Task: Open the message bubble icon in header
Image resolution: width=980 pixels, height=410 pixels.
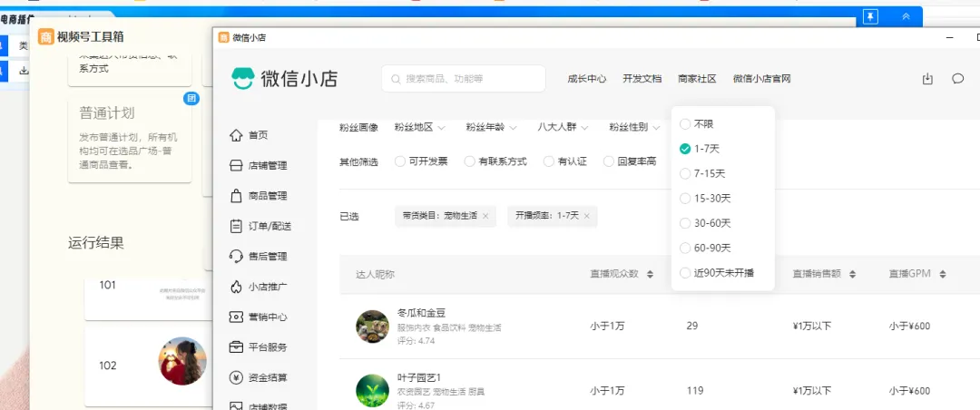Action: 957,79
